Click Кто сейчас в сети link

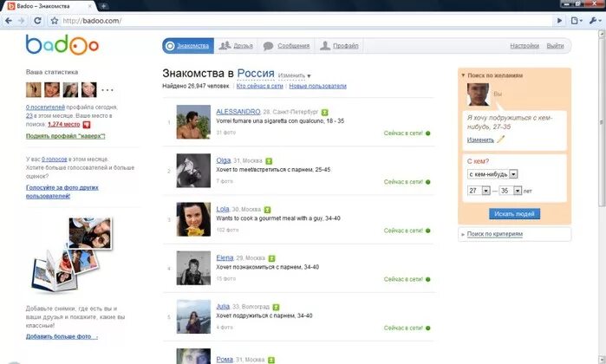pos(260,86)
